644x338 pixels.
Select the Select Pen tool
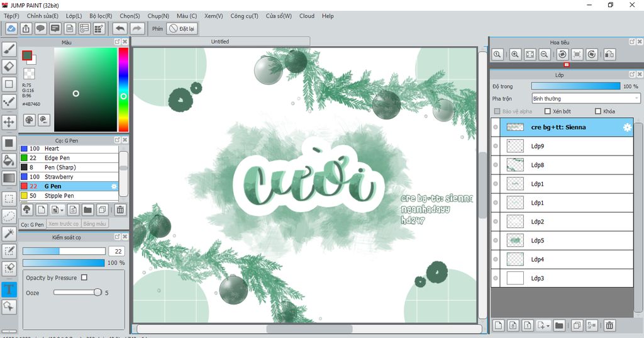[9, 251]
